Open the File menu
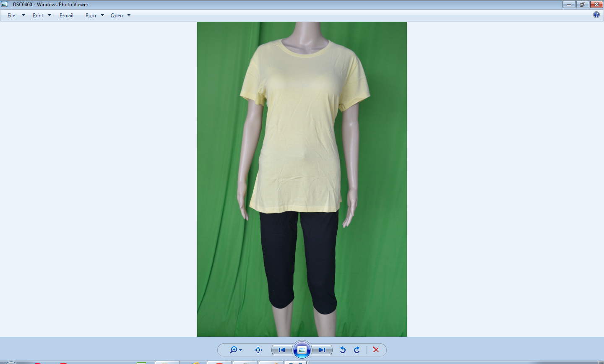The width and height of the screenshot is (604, 364). 11,16
